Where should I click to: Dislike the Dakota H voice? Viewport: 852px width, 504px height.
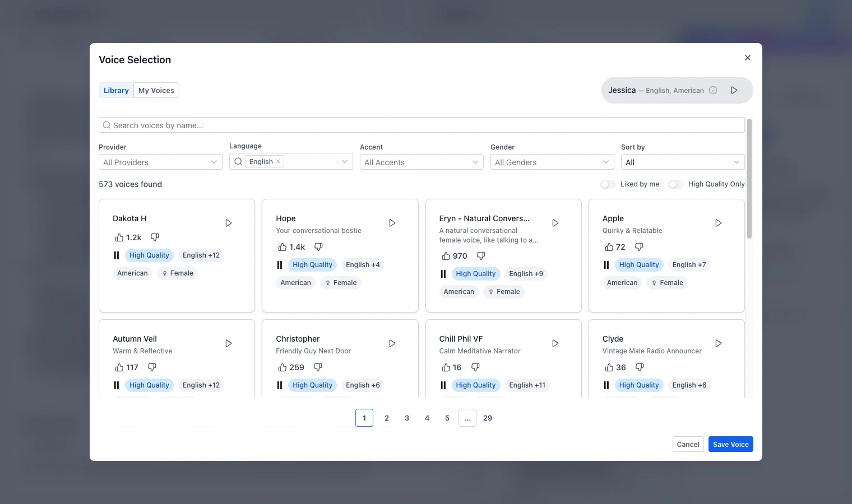coord(155,237)
